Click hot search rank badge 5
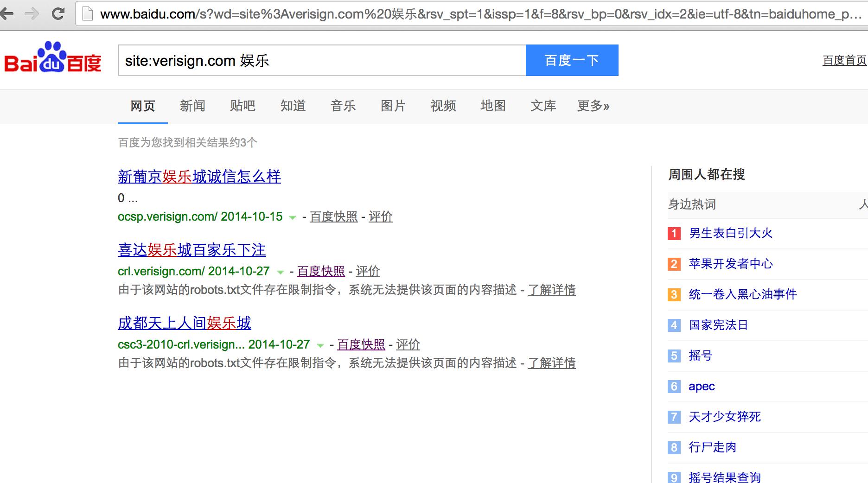 (x=674, y=356)
